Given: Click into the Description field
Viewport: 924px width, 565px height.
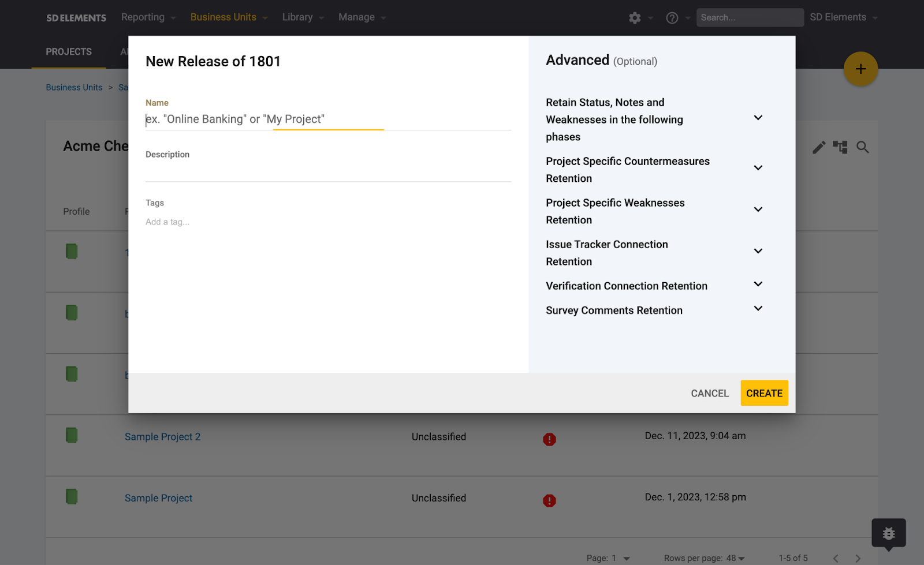Looking at the screenshot, I should click(328, 171).
